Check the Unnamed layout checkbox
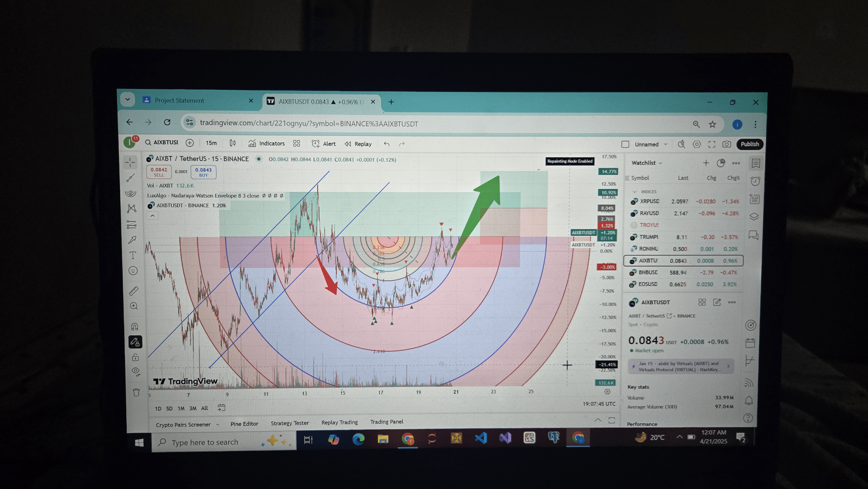The height and width of the screenshot is (489, 868). coord(625,144)
